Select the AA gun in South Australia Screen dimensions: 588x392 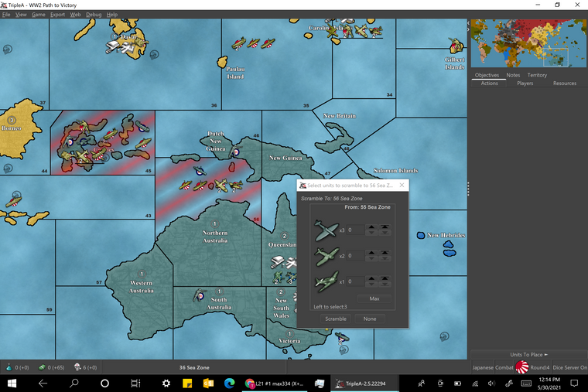[x=199, y=295]
